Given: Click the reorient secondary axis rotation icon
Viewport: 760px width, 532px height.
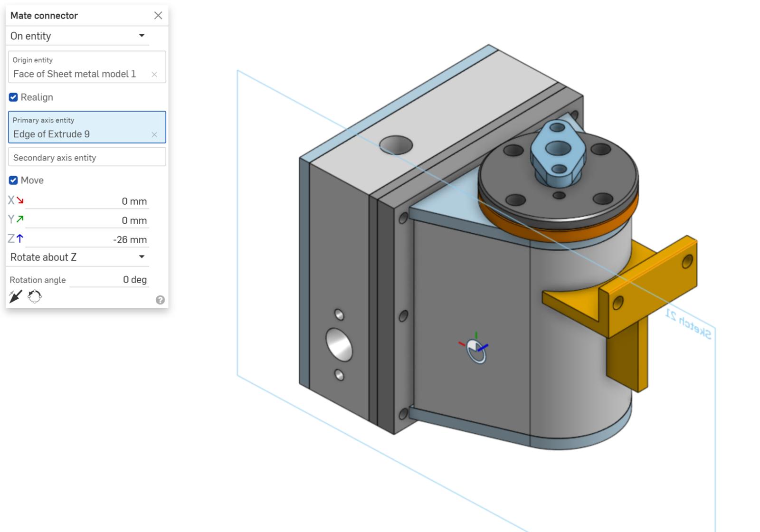Looking at the screenshot, I should click(x=34, y=297).
